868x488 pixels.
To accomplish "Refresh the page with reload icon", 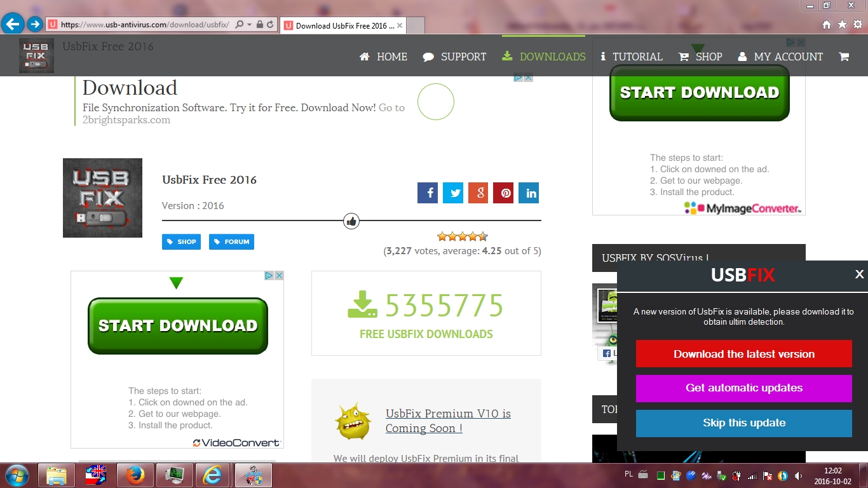I will [x=270, y=25].
